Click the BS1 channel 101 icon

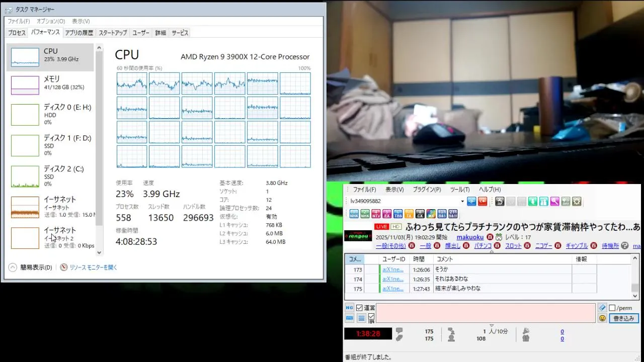point(442,214)
